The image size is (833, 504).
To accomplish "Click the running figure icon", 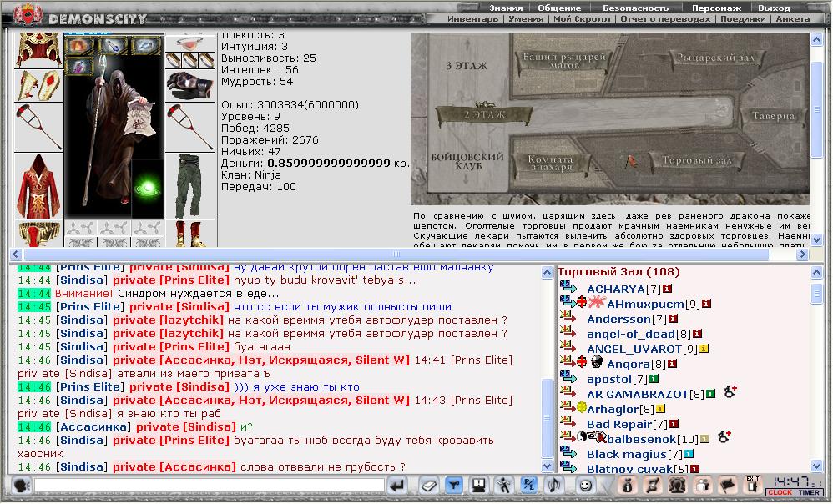I will (x=503, y=486).
